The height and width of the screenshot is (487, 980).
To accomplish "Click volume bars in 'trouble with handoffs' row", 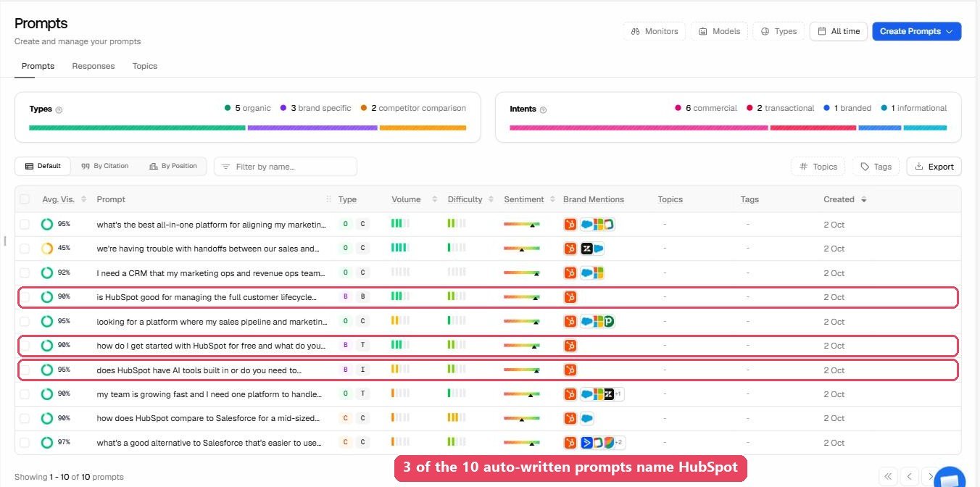I will pos(400,249).
